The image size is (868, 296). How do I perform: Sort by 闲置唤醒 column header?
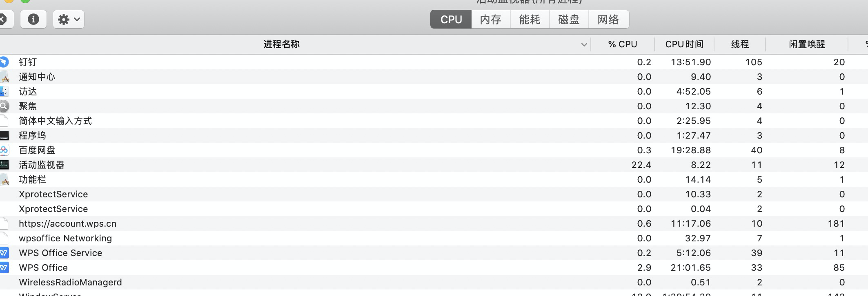(x=807, y=44)
